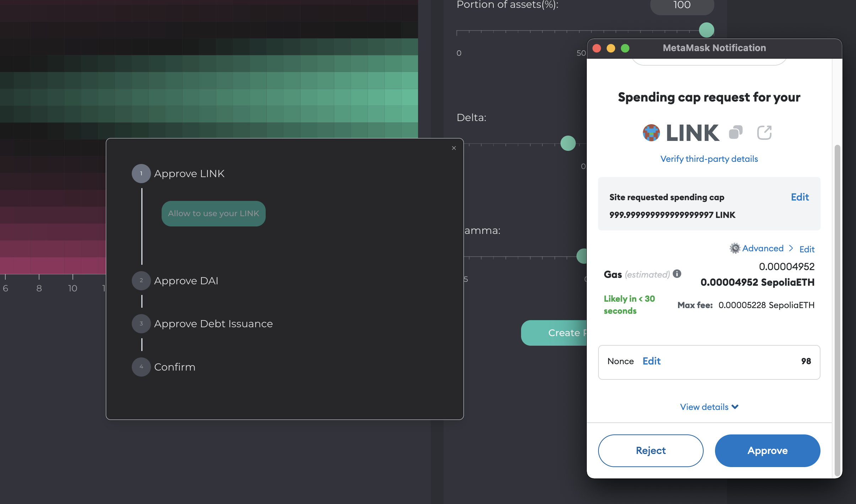The image size is (856, 504).
Task: Click step 1 Approve LINK circle
Action: coord(141,174)
